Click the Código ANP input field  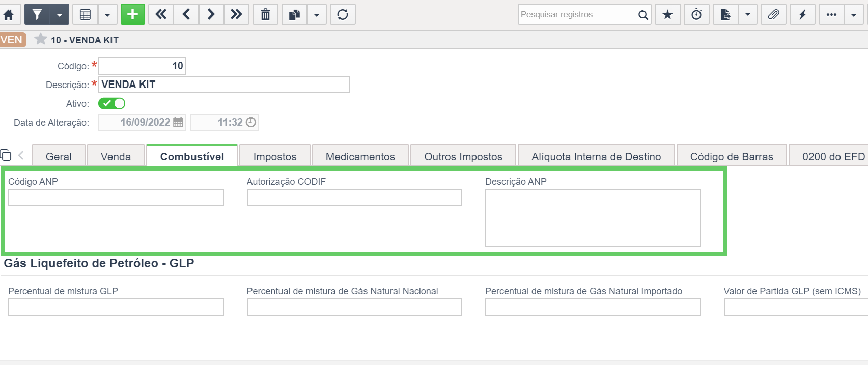tap(116, 198)
